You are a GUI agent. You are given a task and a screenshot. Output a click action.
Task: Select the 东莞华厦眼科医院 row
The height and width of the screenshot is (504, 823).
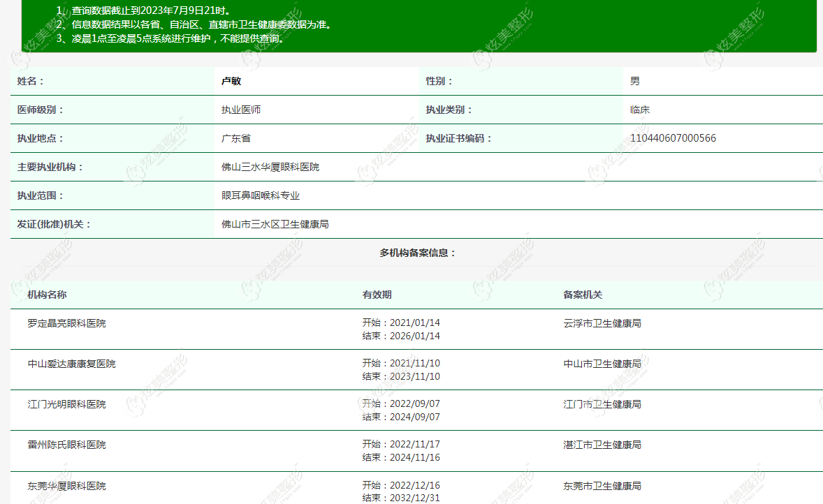(417, 488)
